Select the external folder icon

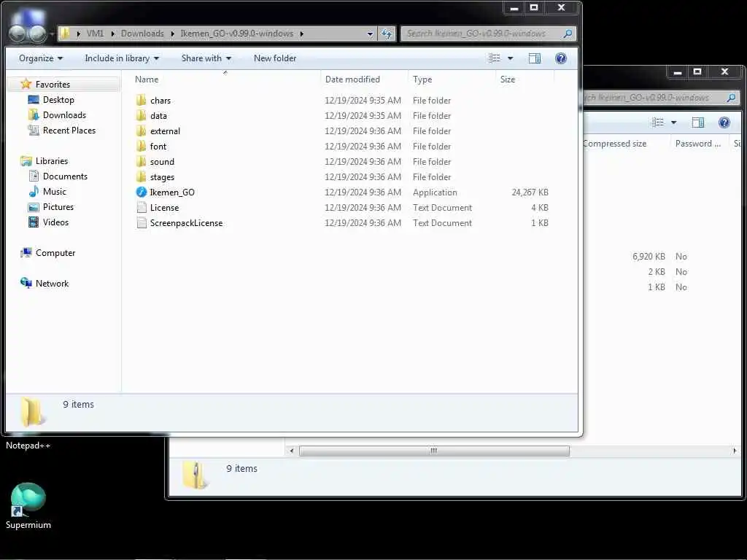pos(141,131)
